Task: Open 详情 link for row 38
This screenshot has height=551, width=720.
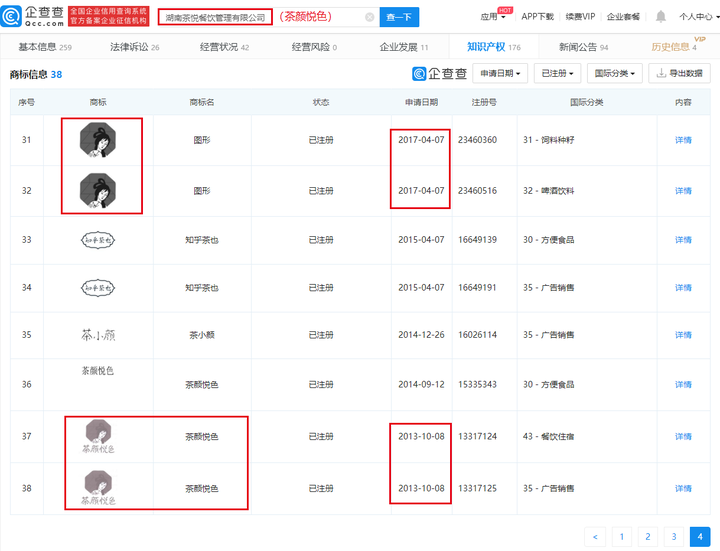Action: [683, 488]
